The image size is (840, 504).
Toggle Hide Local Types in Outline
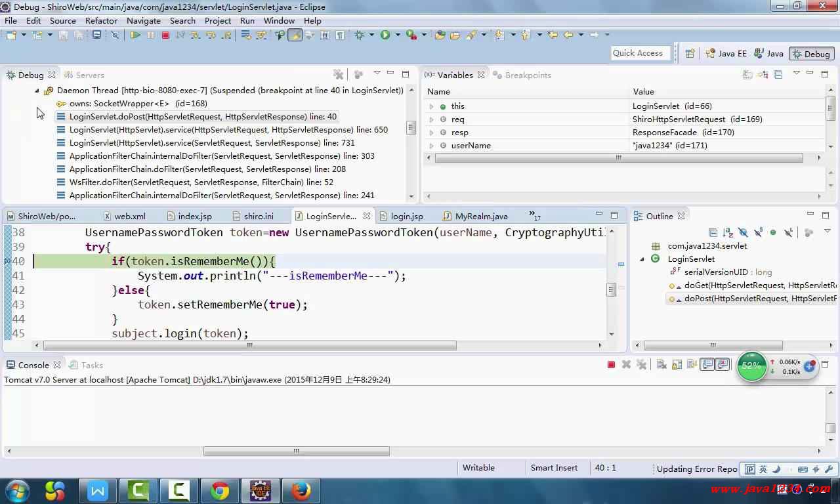[789, 232]
